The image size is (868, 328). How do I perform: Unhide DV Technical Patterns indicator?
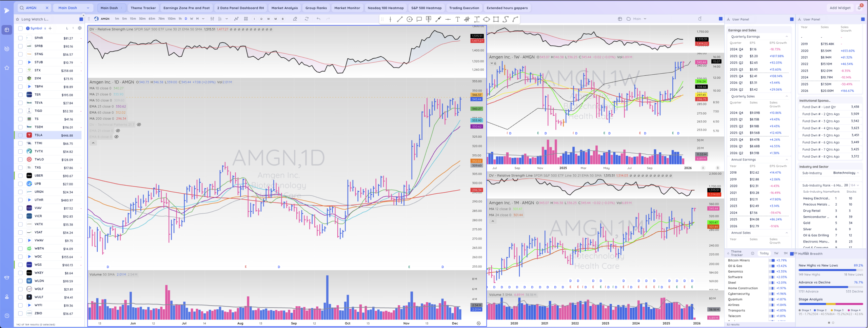[x=139, y=124]
